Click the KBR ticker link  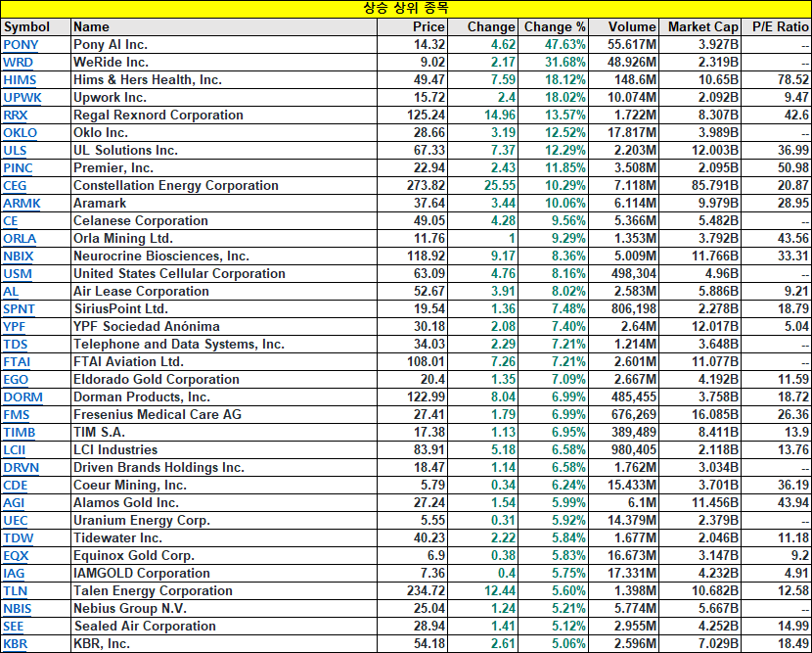(x=15, y=644)
